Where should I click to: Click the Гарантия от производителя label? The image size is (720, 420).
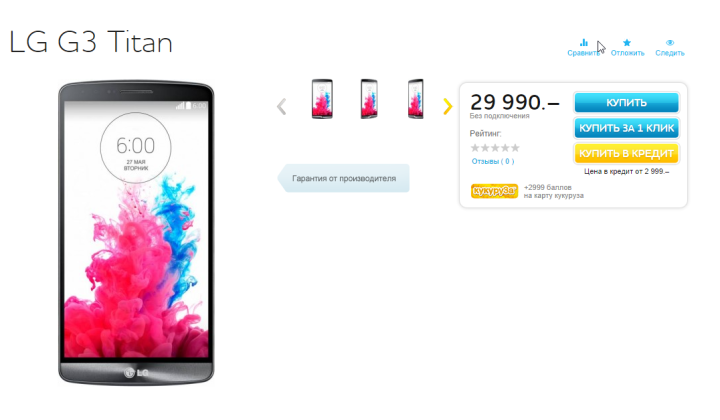(x=343, y=178)
